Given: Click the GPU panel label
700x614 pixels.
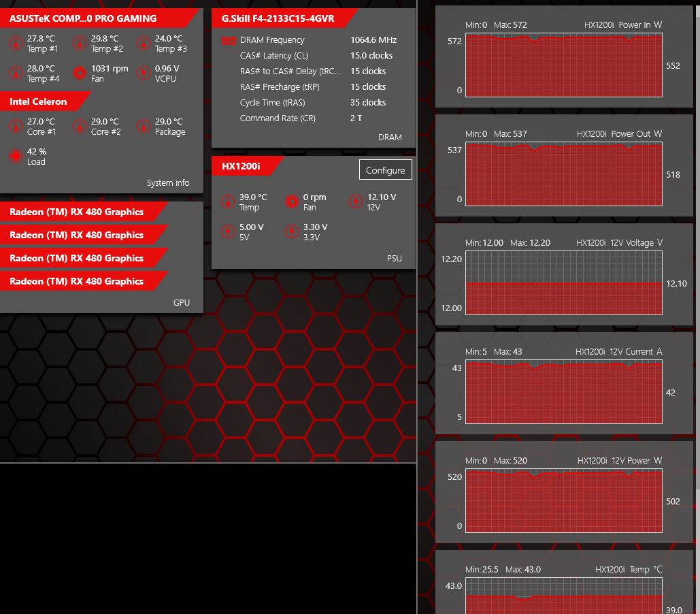Looking at the screenshot, I should pyautogui.click(x=181, y=302).
